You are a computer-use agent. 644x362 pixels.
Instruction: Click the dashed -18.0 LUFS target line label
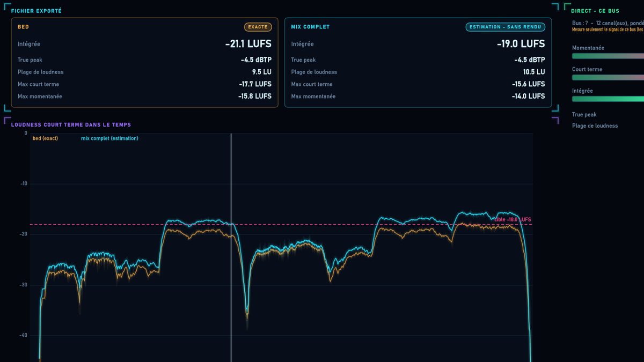(513, 220)
